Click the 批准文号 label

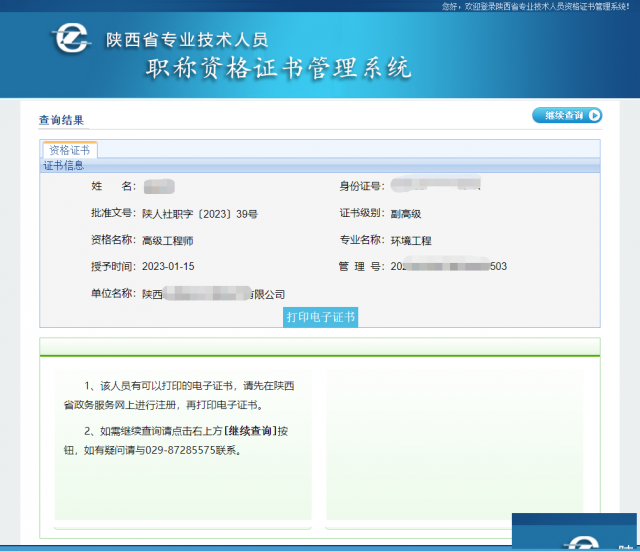pos(113,213)
